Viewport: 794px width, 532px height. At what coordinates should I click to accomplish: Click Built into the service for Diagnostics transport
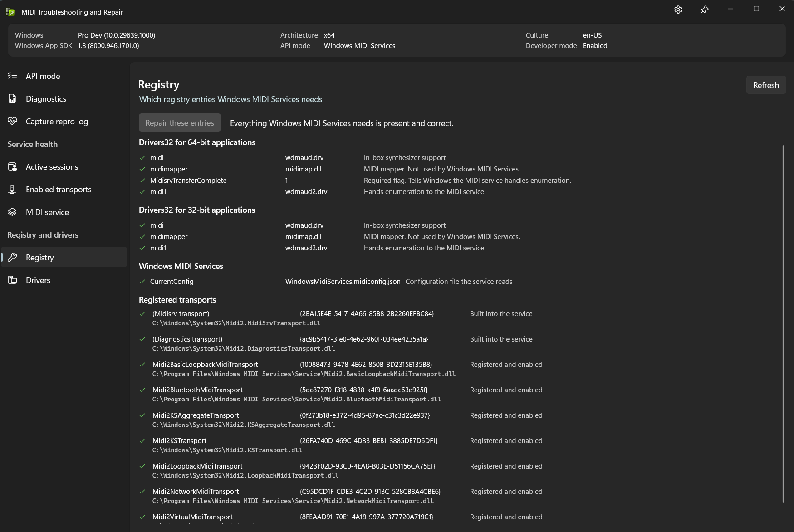click(501, 339)
